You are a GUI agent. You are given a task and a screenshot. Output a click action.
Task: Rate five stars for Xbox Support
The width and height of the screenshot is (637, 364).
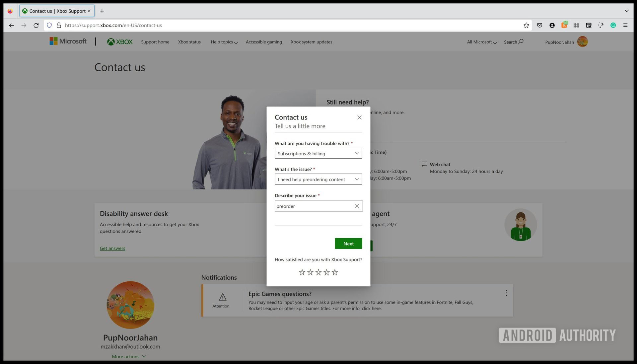point(334,272)
